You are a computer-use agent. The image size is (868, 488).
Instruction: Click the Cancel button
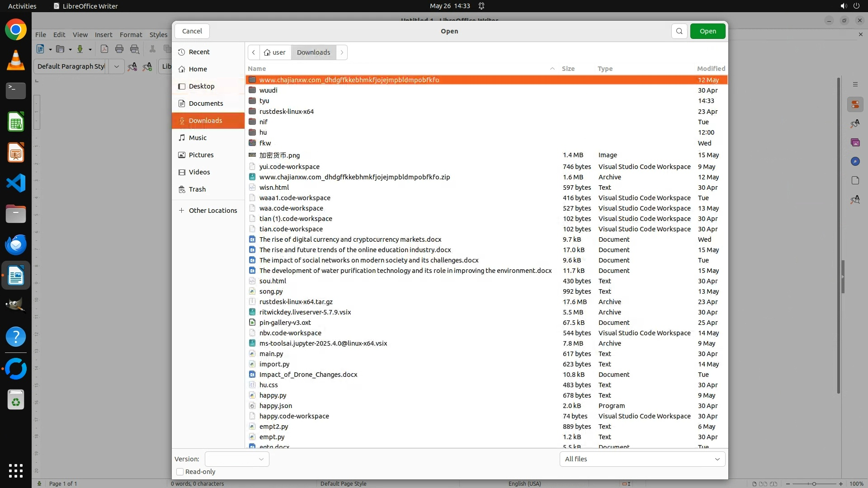coord(192,31)
